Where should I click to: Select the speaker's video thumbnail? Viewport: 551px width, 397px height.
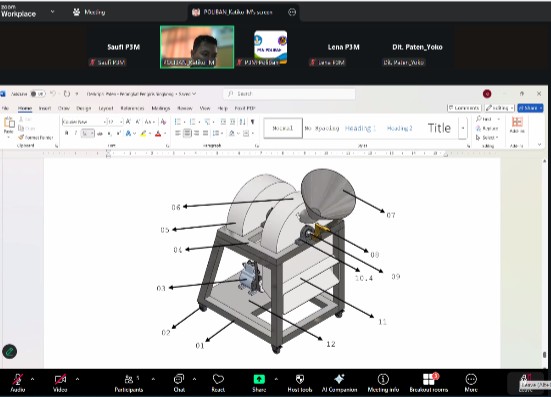click(x=197, y=47)
